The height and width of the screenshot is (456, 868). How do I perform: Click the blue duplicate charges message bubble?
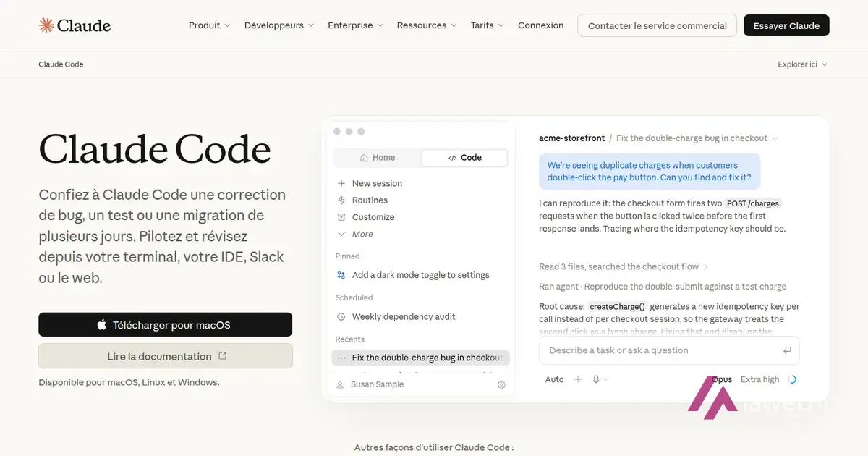tap(650, 172)
